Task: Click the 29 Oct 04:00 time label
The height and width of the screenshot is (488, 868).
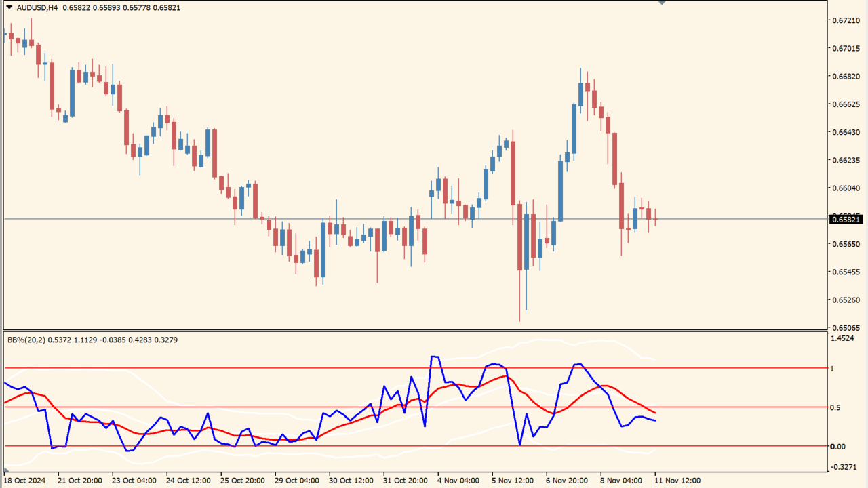Action: click(x=297, y=481)
